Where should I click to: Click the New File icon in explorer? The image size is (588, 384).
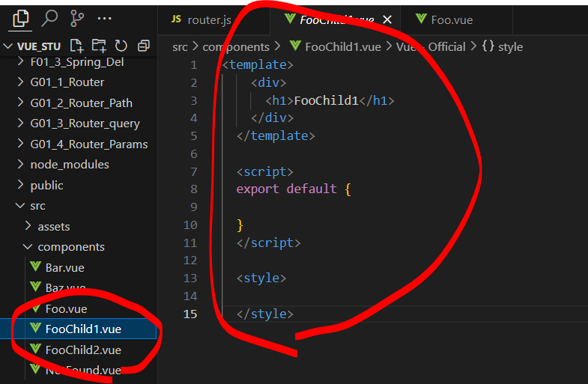point(76,46)
